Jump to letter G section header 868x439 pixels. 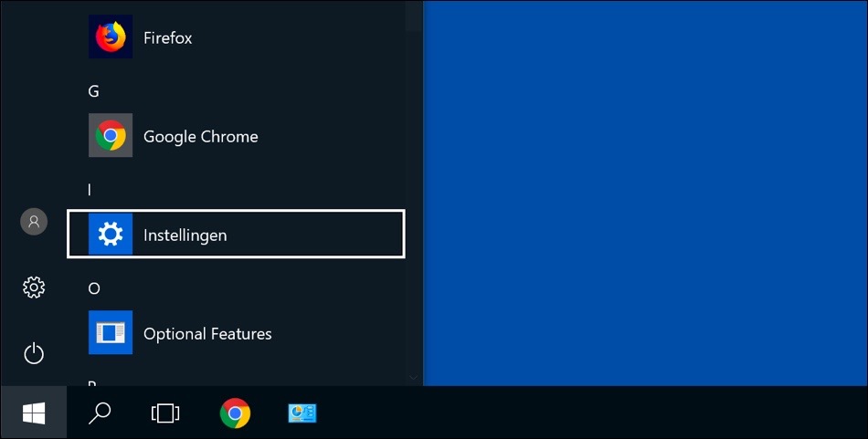click(x=93, y=91)
